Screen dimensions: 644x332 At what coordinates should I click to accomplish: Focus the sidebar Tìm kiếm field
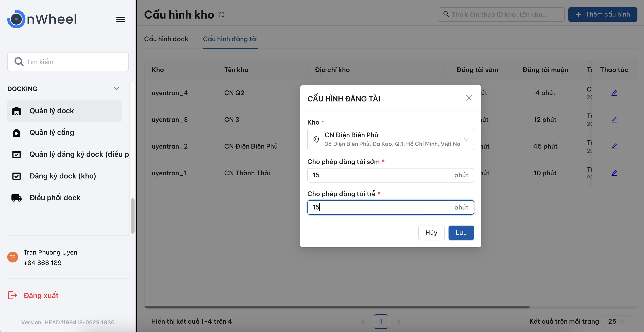68,62
